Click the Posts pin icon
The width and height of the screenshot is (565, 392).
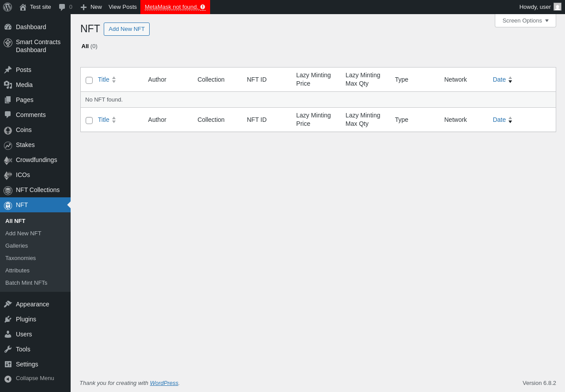point(8,70)
